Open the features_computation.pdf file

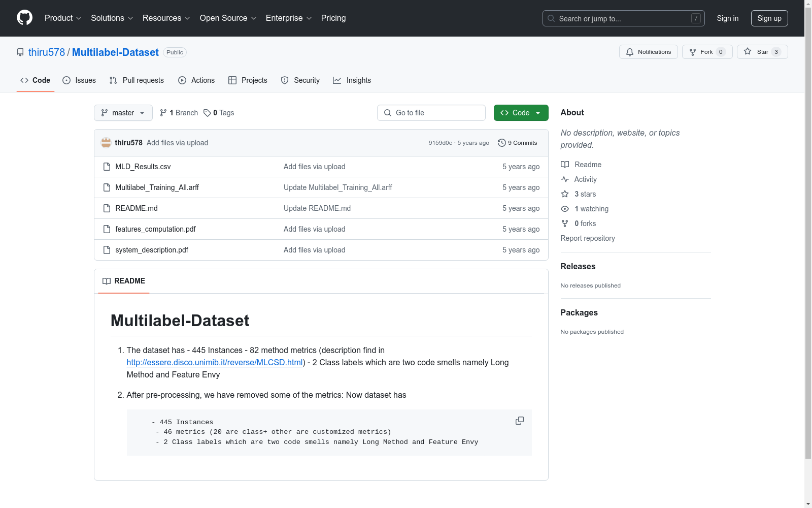pos(156,229)
